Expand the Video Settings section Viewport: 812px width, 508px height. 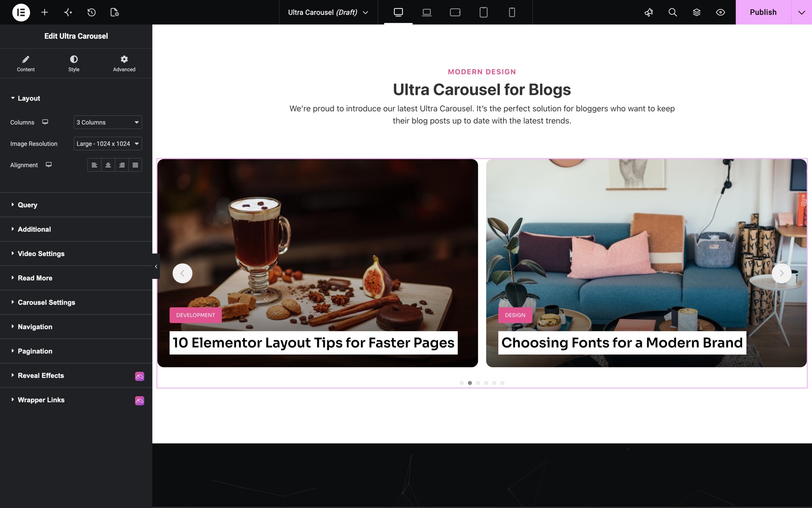pyautogui.click(x=76, y=253)
